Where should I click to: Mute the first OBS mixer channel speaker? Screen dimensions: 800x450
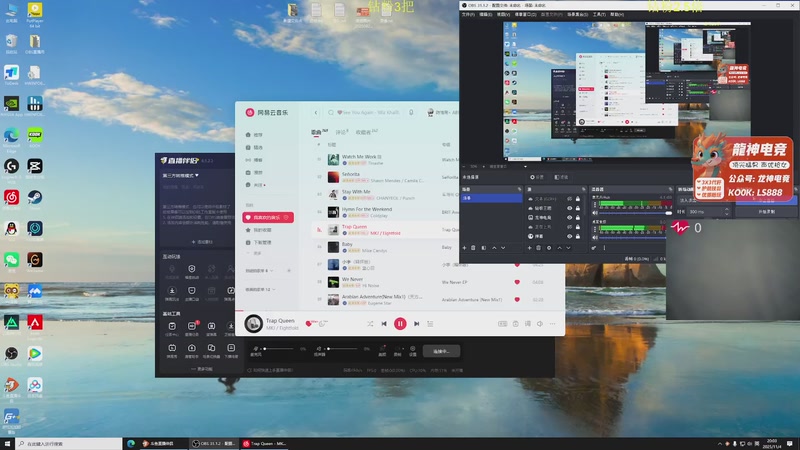(595, 213)
